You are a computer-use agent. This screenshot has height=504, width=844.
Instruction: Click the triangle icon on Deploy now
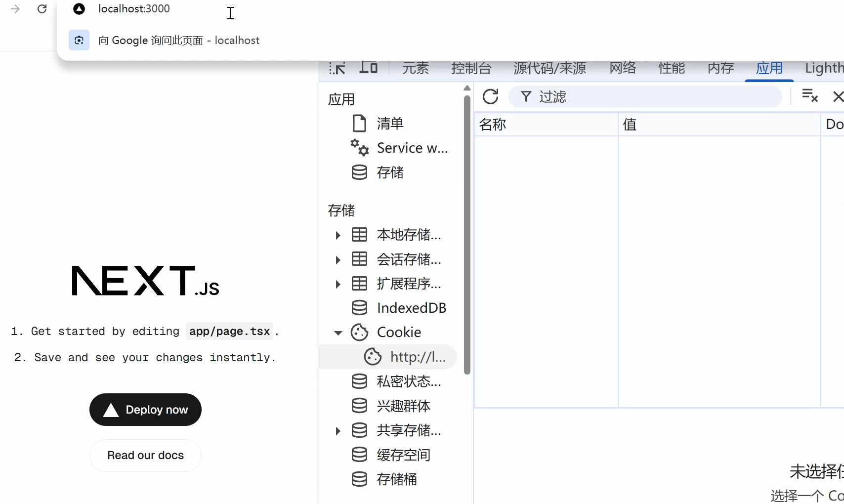pyautogui.click(x=111, y=410)
